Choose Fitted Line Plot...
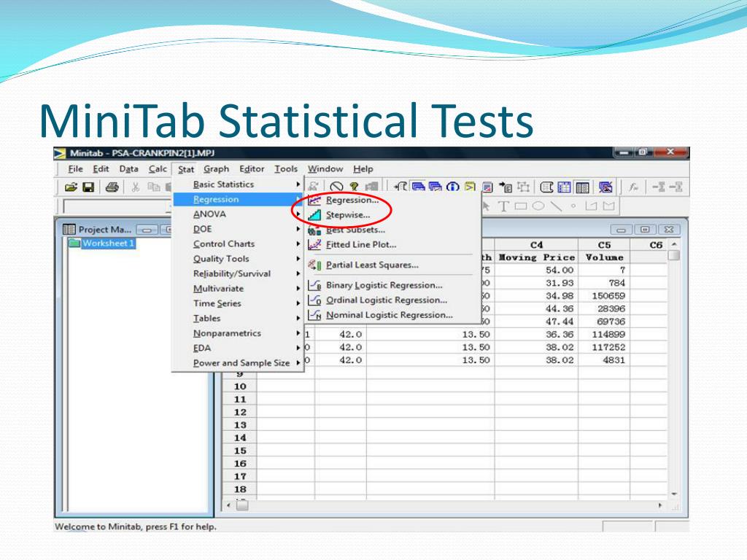Viewport: 747px width, 560px height. point(361,245)
